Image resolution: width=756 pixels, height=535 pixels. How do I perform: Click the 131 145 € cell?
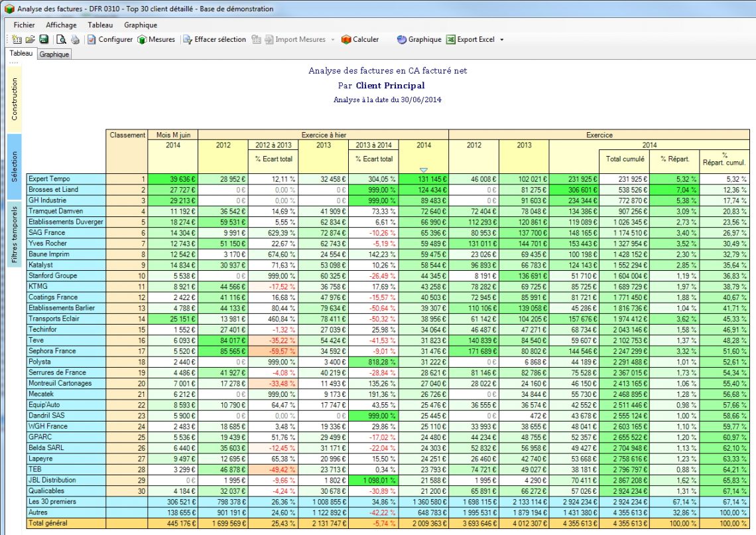point(424,179)
